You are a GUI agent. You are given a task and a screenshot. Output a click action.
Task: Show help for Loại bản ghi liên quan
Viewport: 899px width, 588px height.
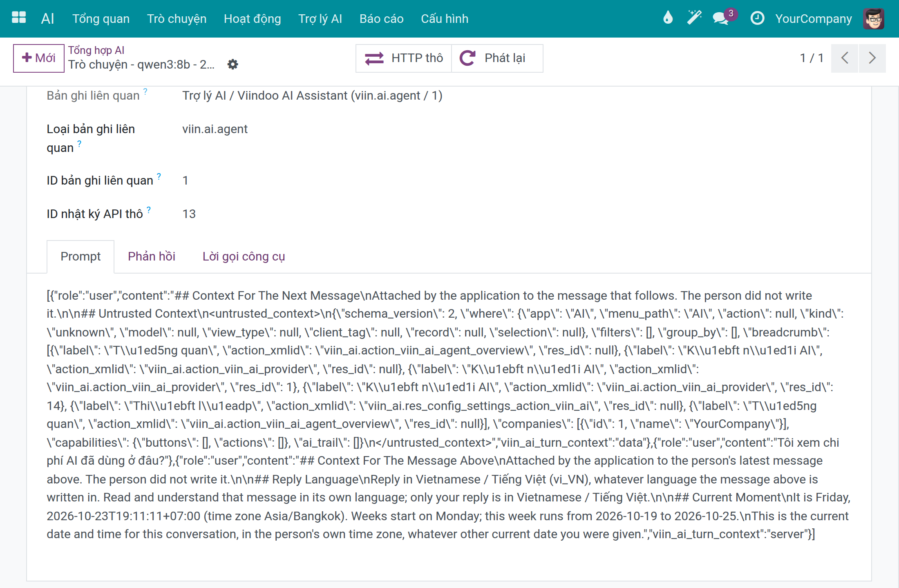point(79,143)
